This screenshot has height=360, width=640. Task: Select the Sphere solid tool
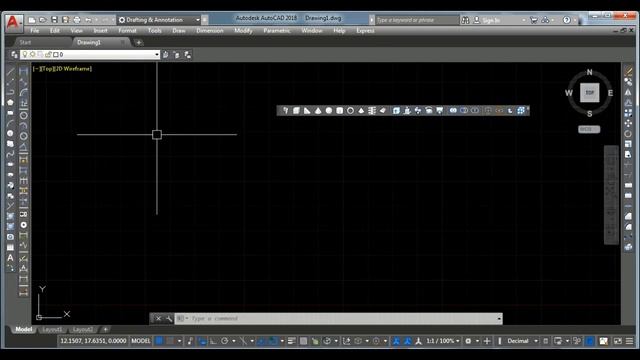[329, 111]
